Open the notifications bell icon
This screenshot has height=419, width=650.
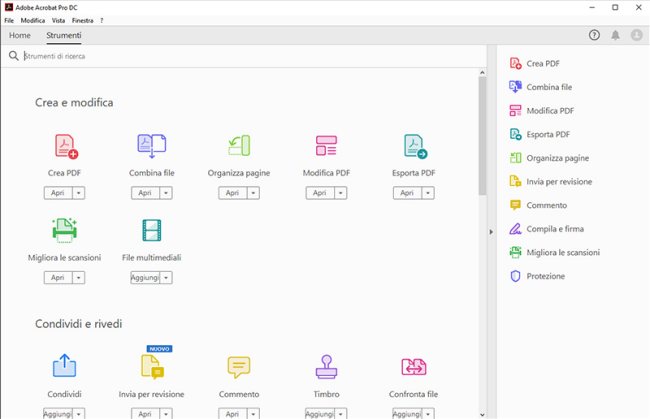(616, 35)
